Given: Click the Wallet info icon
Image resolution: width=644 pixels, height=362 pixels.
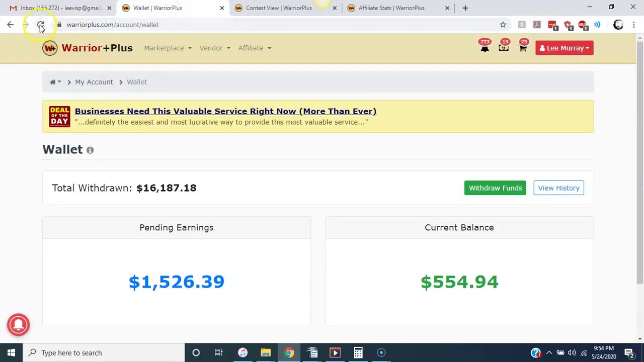Looking at the screenshot, I should pyautogui.click(x=90, y=150).
